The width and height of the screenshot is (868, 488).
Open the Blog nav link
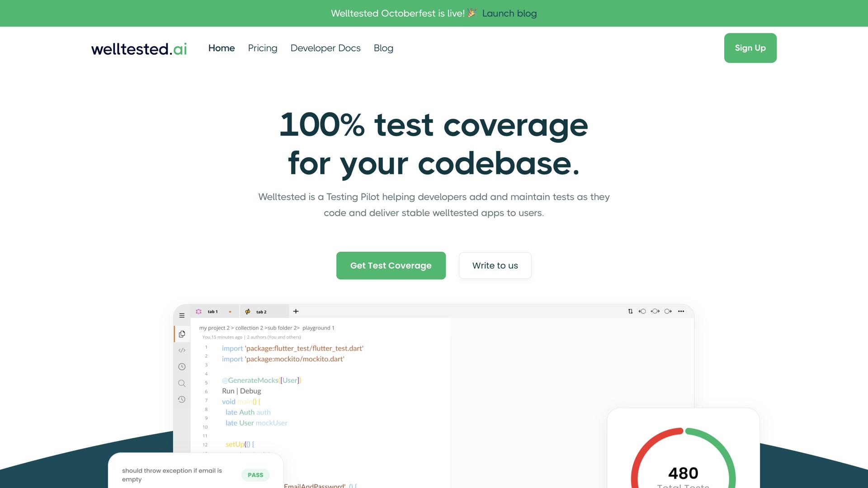click(383, 48)
